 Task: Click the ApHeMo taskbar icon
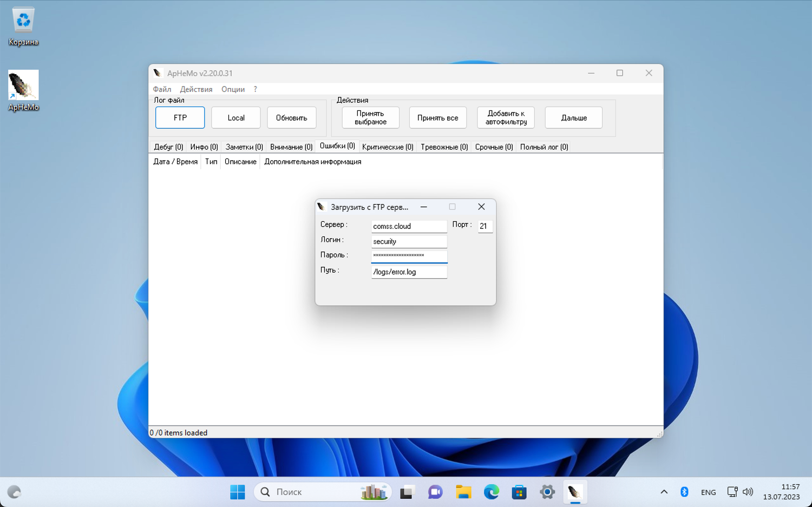[x=575, y=492]
